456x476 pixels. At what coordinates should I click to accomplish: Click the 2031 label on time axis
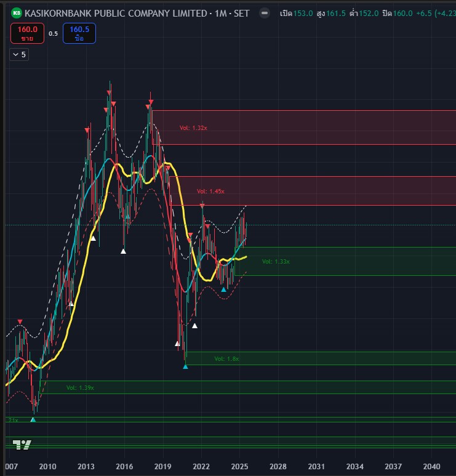[316, 467]
